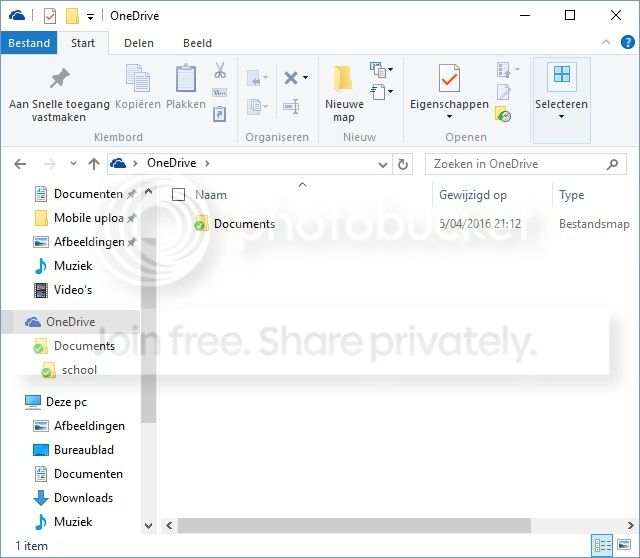The image size is (640, 558).
Task: Click the delete X icon
Action: tap(291, 78)
